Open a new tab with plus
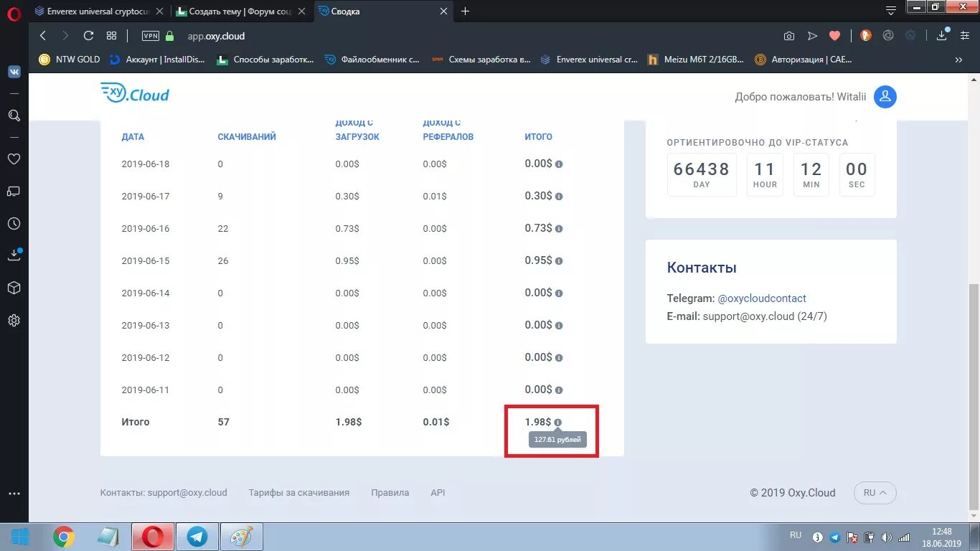The height and width of the screenshot is (551, 980). (465, 11)
